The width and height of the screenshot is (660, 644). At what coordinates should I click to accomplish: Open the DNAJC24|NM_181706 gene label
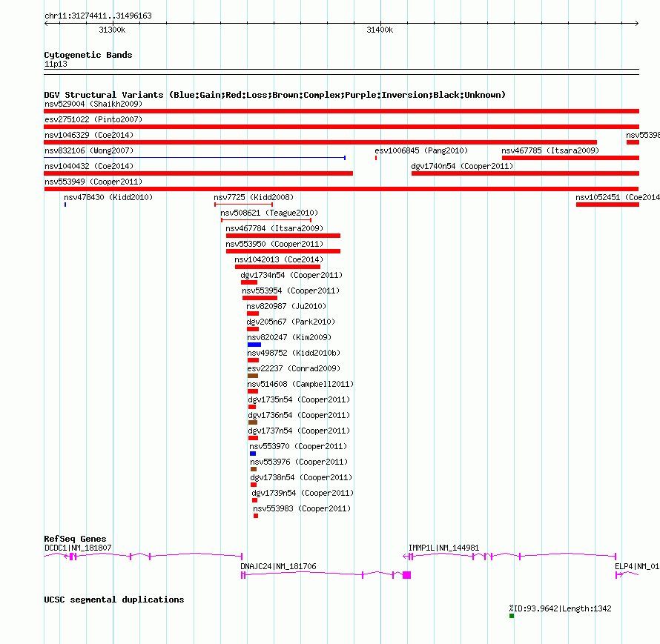(278, 566)
